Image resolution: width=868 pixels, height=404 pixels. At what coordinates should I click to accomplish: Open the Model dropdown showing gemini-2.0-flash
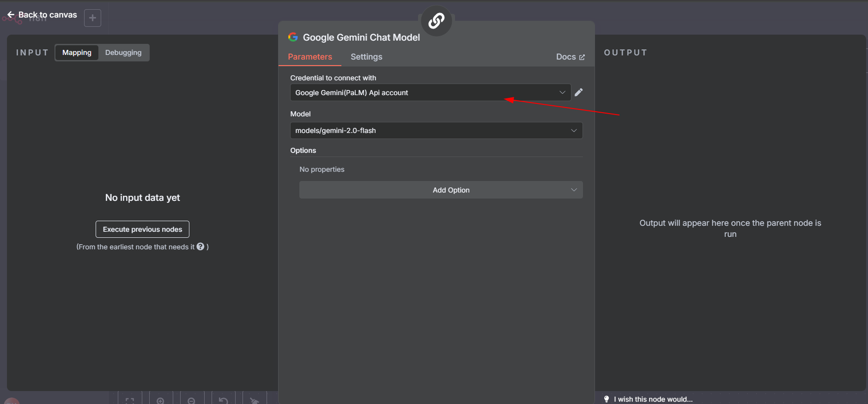click(436, 130)
